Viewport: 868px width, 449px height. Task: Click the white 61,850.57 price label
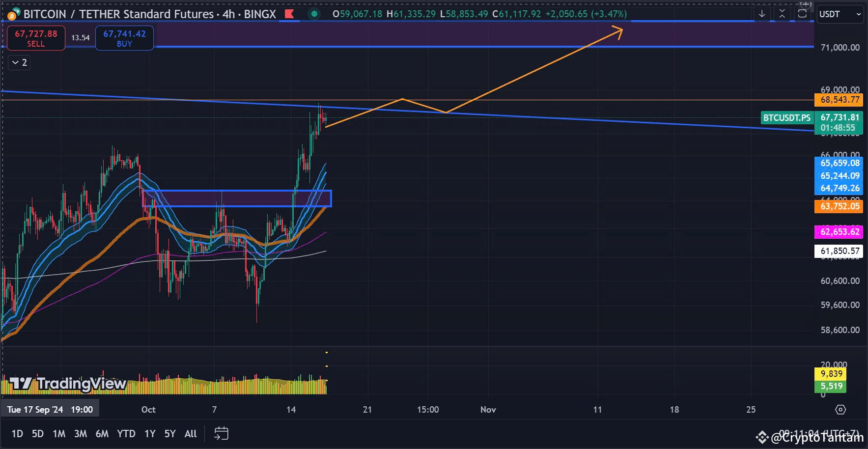coord(839,251)
